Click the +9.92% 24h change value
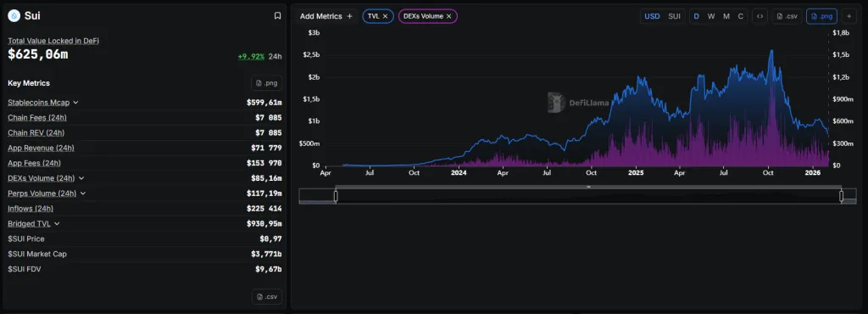This screenshot has height=314, width=868. click(x=251, y=57)
